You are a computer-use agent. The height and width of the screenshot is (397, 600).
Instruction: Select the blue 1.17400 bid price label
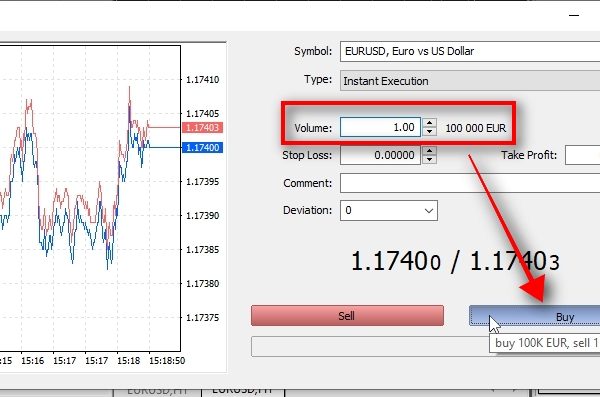(202, 147)
